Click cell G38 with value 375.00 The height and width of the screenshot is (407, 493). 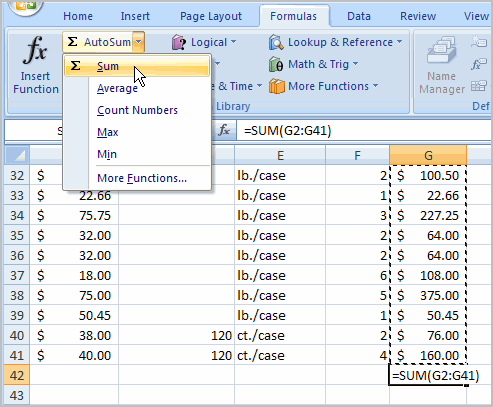428,295
